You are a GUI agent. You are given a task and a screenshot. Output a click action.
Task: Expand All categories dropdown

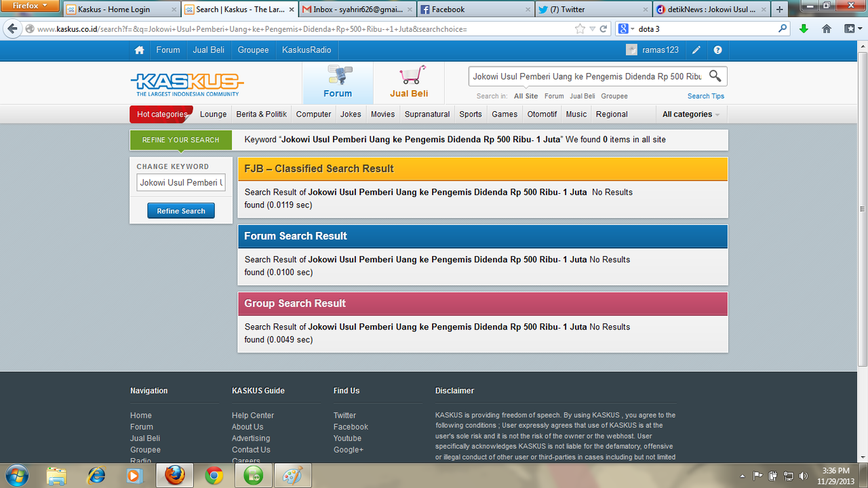[x=691, y=115]
